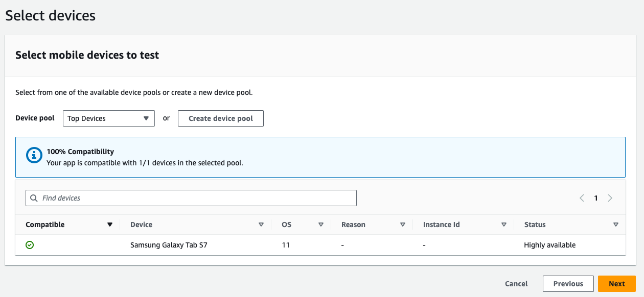Open the Device column filter dropdown
This screenshot has height=297, width=644.
coord(261,225)
